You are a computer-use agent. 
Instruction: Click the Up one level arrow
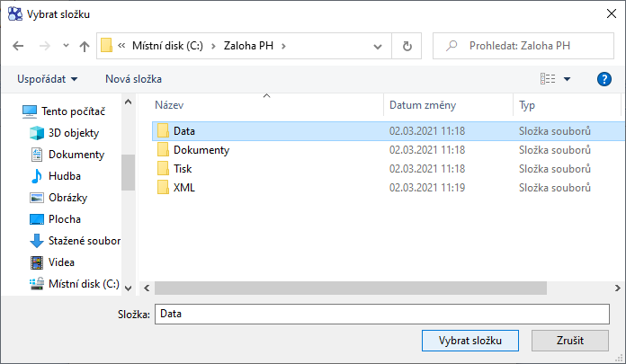coord(85,46)
